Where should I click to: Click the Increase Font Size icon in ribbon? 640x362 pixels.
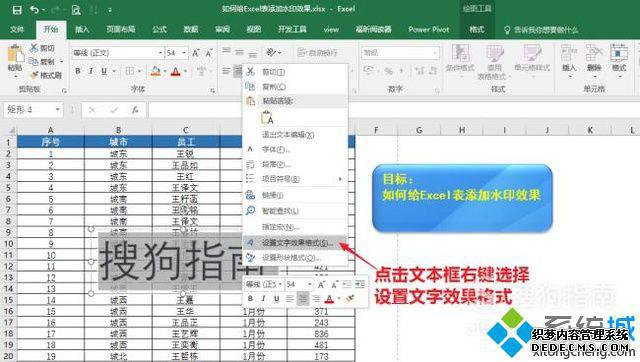coord(196,53)
